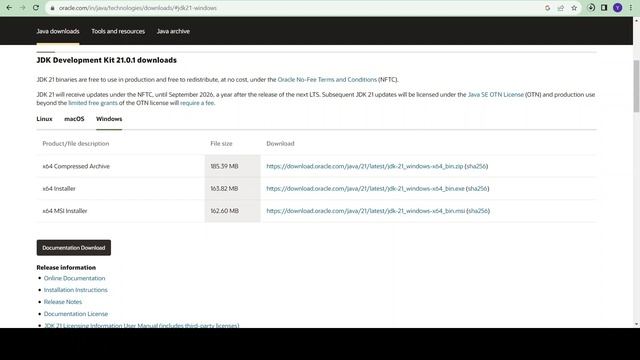View sha256 for the MSI Installer row
640x360 pixels.
pyautogui.click(x=478, y=211)
